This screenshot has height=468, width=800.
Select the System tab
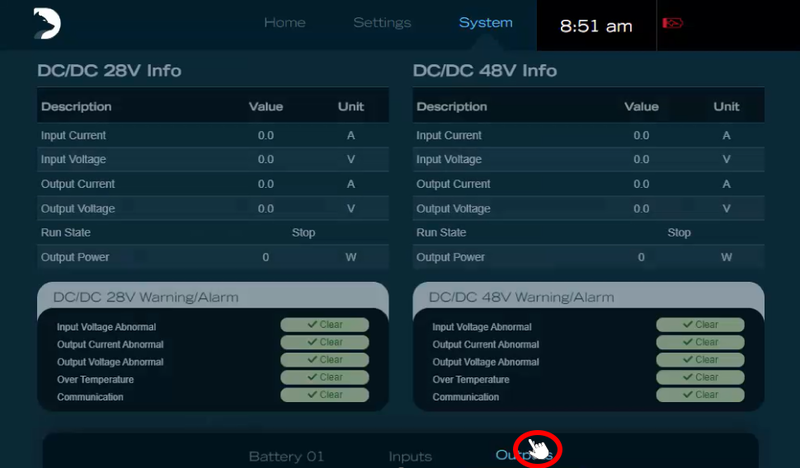click(x=486, y=23)
